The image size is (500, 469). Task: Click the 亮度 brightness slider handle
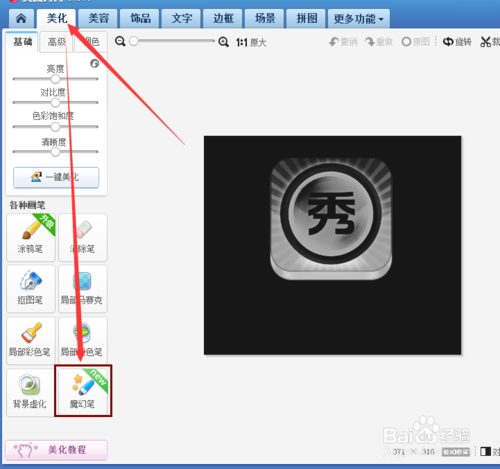(x=55, y=79)
